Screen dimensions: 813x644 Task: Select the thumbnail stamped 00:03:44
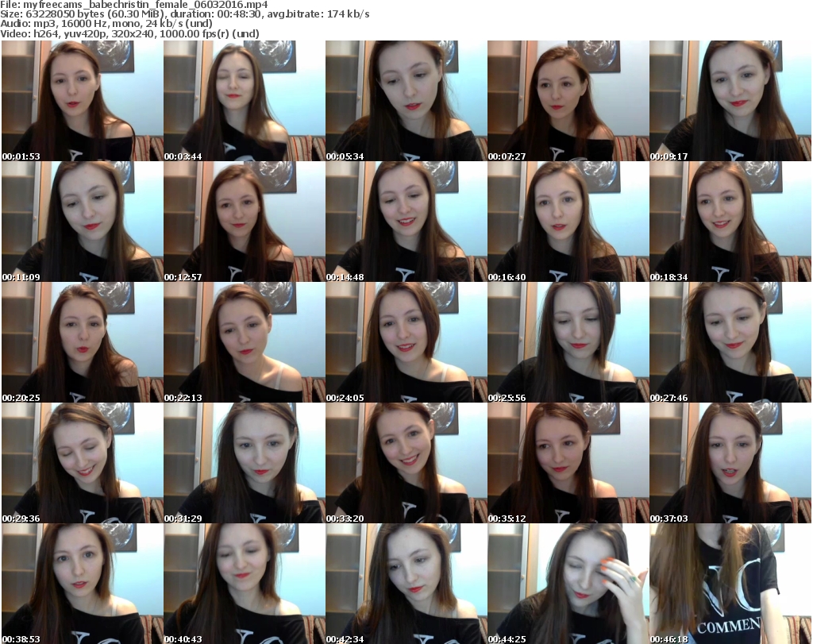point(245,101)
